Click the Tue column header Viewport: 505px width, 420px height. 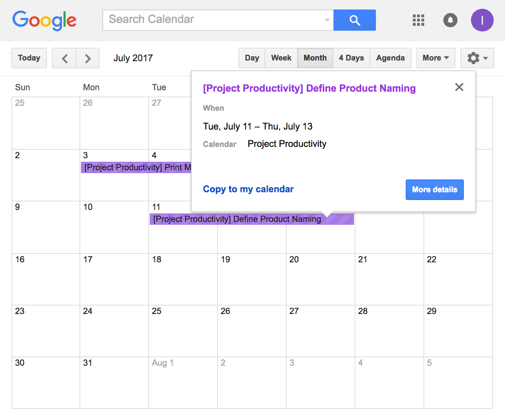point(159,87)
